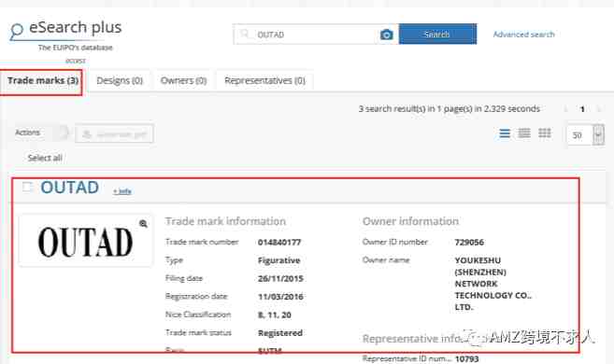Open the results-per-page dropdown showing 50
Viewport: 614px width, 364px height.
[585, 135]
